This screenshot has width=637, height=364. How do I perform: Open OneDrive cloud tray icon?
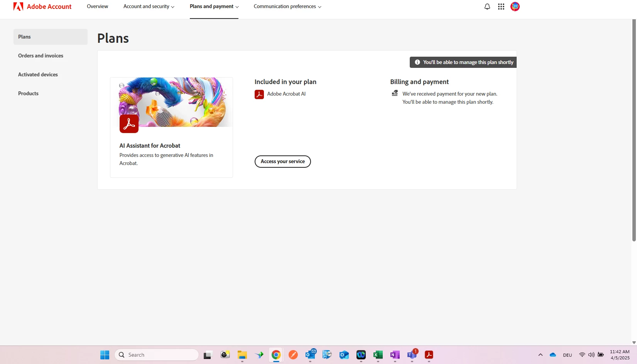pos(553,355)
